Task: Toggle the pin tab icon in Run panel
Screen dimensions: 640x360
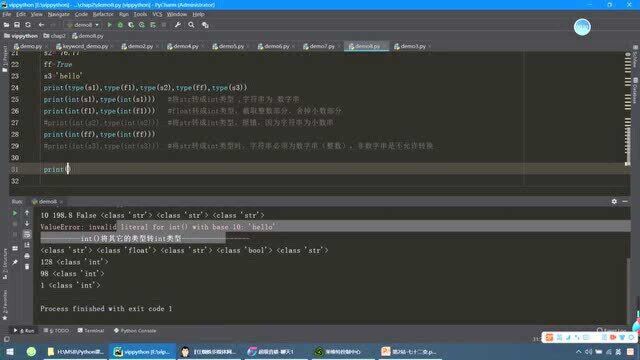Action: 15,262
